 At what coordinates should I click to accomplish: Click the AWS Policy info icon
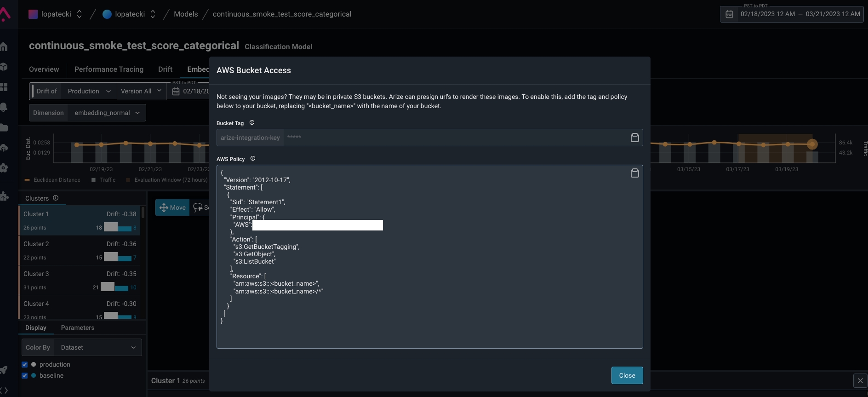(253, 159)
